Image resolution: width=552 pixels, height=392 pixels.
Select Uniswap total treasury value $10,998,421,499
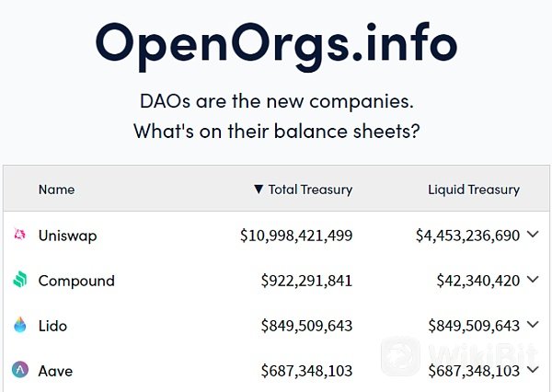[296, 236]
